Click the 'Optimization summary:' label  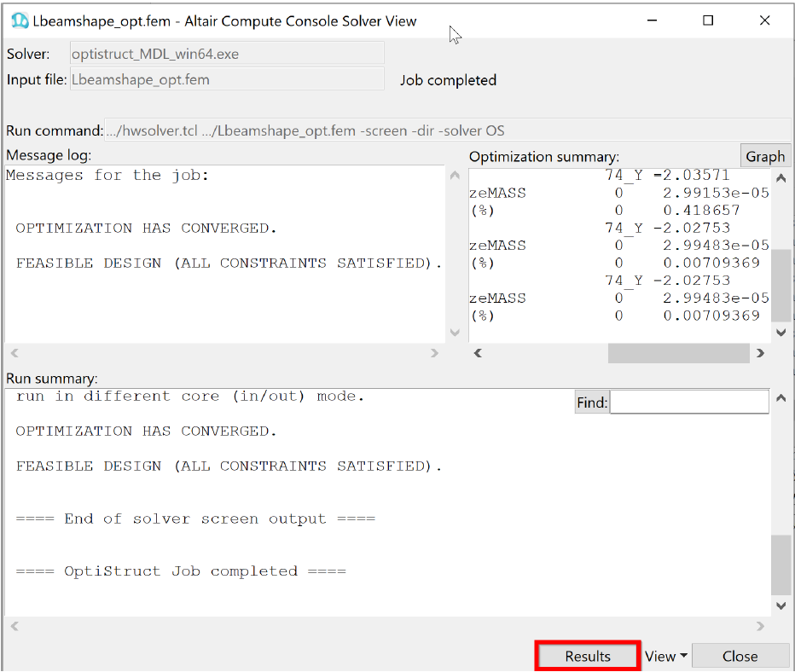click(x=544, y=157)
